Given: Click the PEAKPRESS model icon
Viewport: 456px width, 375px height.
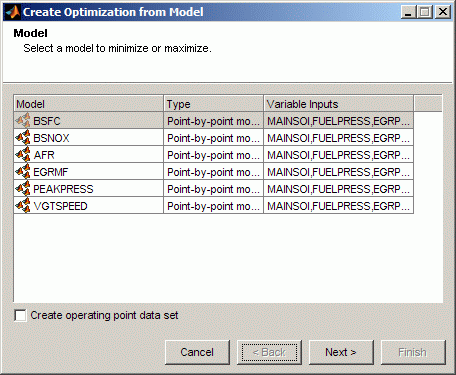Looking at the screenshot, I should click(x=23, y=189).
